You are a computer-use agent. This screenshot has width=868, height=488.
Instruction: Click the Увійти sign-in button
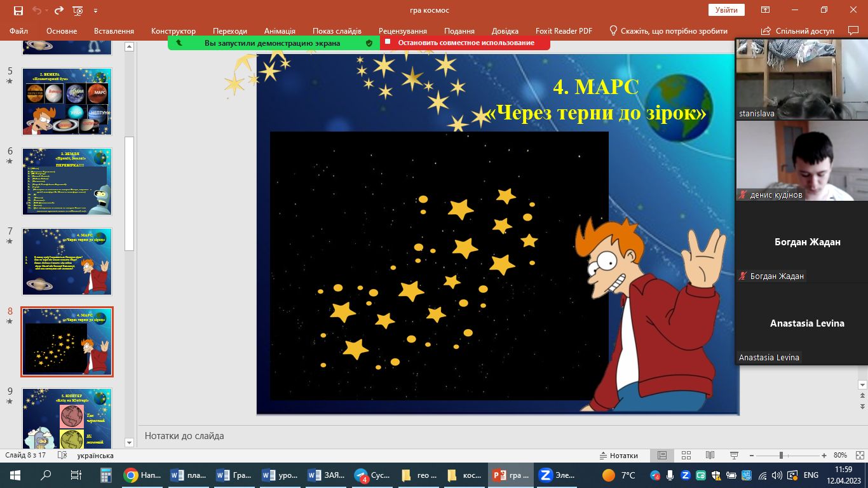726,10
